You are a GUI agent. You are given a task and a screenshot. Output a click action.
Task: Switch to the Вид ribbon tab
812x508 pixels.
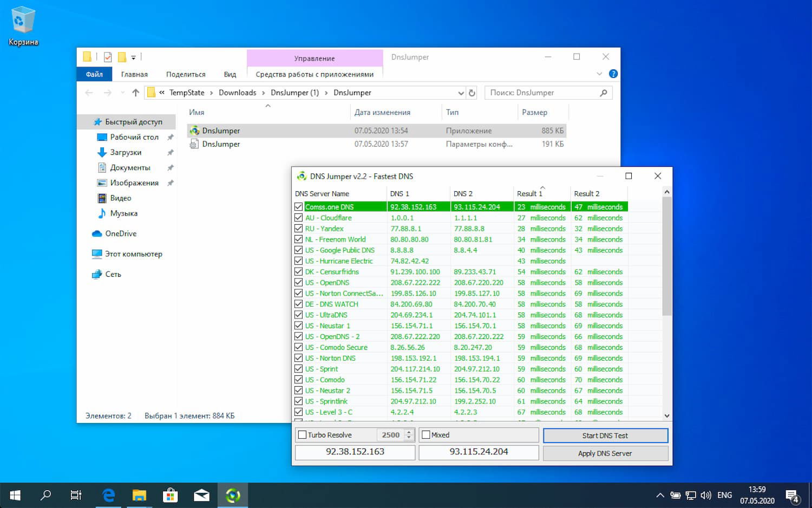tap(230, 74)
